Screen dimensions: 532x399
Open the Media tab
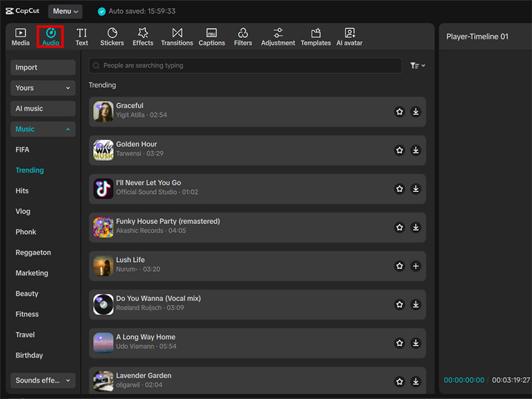coord(21,37)
